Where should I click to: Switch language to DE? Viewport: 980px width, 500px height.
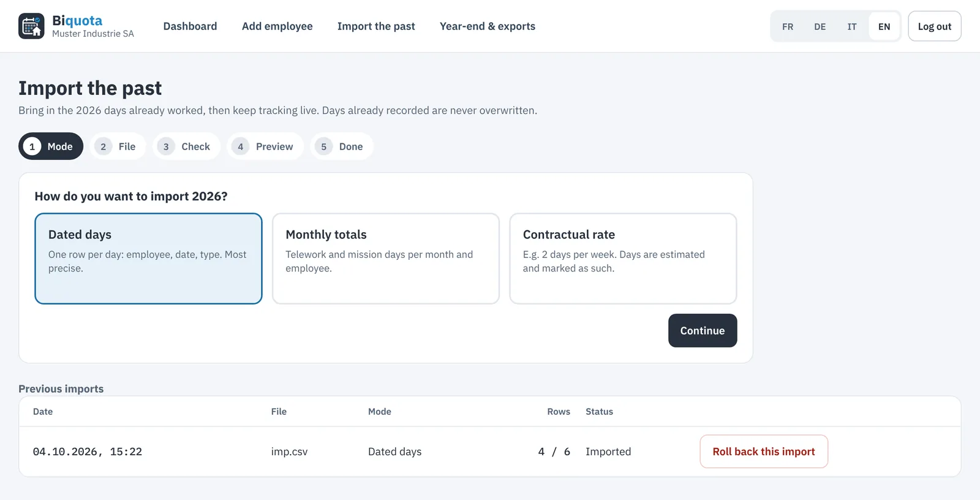820,26
